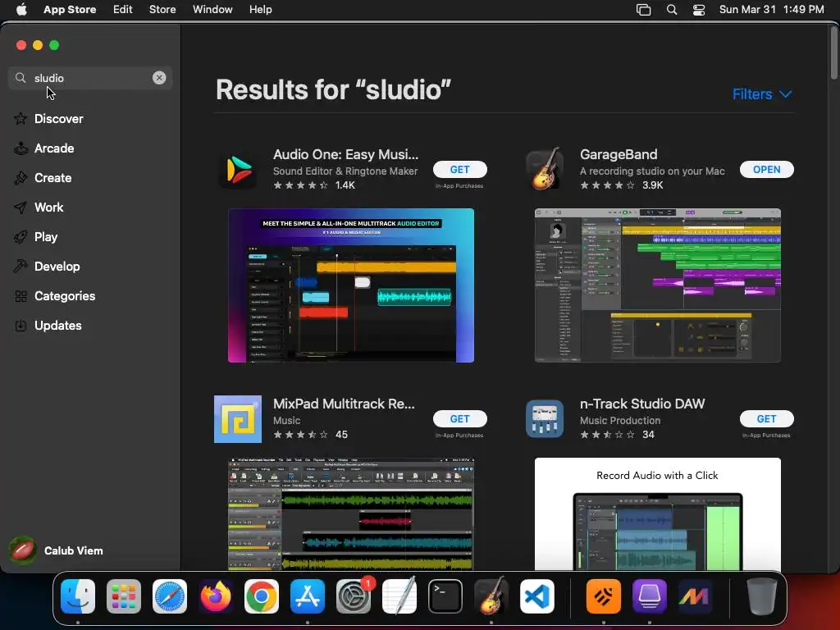Launch Firefox from the Dock
The image size is (840, 630).
tap(216, 596)
